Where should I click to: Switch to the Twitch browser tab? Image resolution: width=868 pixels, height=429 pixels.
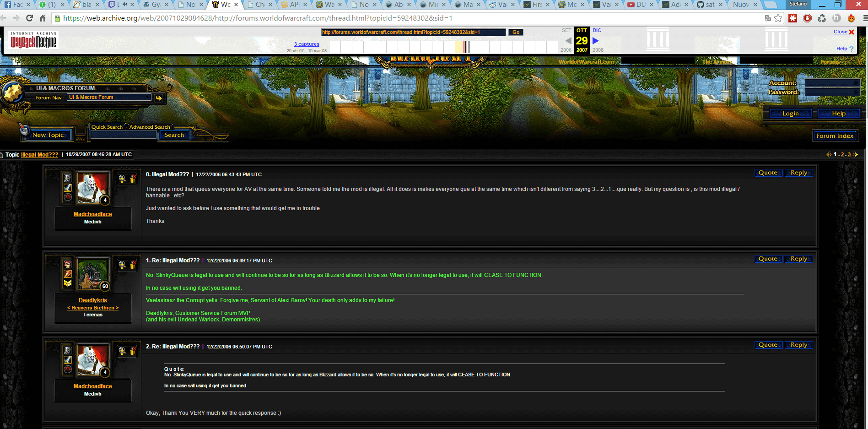tap(121, 5)
